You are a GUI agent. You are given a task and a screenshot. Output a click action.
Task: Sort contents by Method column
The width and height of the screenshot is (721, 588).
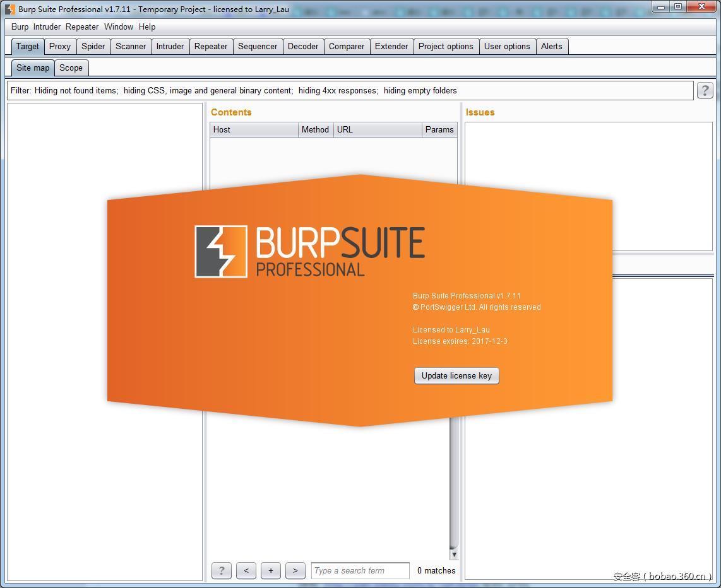(316, 129)
